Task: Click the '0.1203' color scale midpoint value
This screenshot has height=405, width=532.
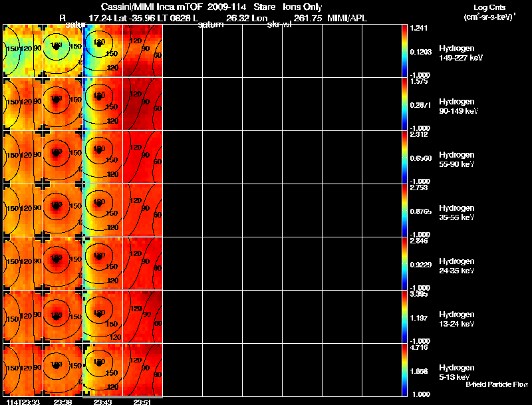Action: (421, 52)
